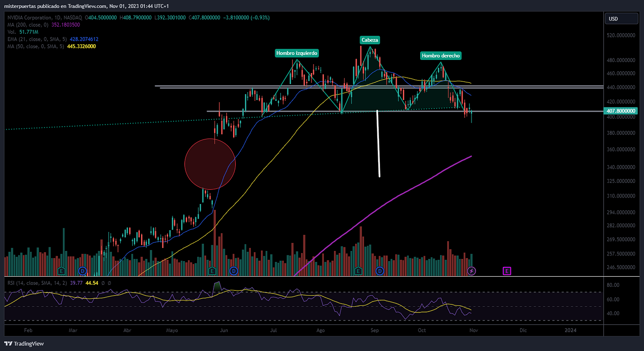Click the 310 price axis label
Screen dimensions: 644x351
[x=621, y=196]
